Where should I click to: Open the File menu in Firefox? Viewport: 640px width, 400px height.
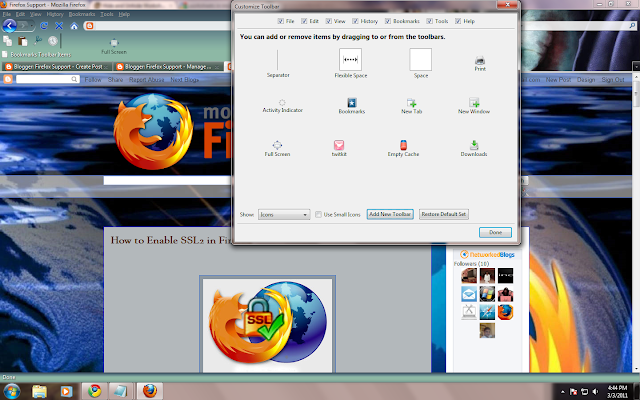(x=7, y=14)
